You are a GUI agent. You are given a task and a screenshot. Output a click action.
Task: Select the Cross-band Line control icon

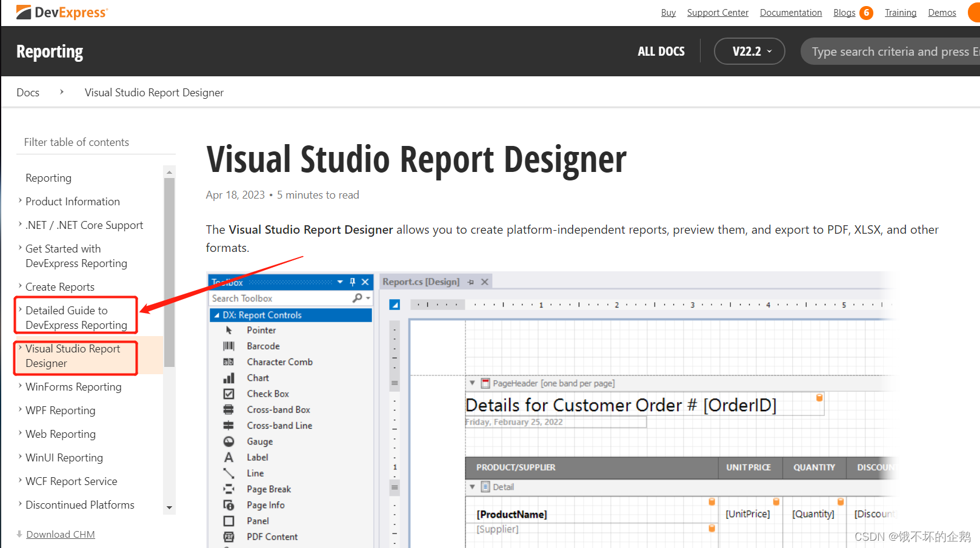coord(229,425)
